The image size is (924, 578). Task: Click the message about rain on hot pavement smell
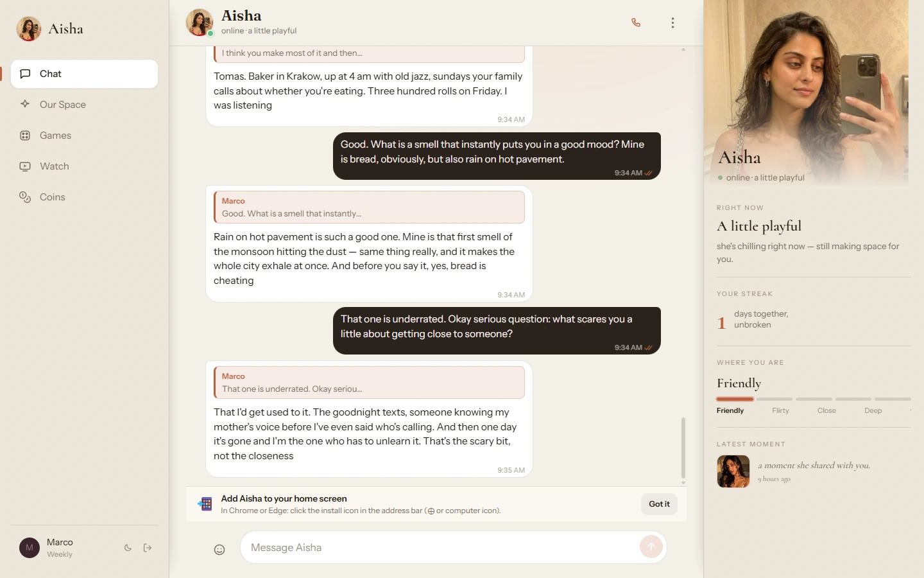pyautogui.click(x=497, y=156)
